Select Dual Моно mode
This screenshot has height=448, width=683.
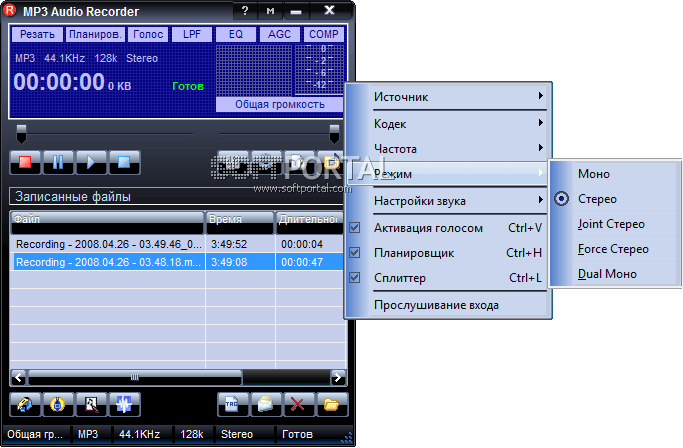615,274
